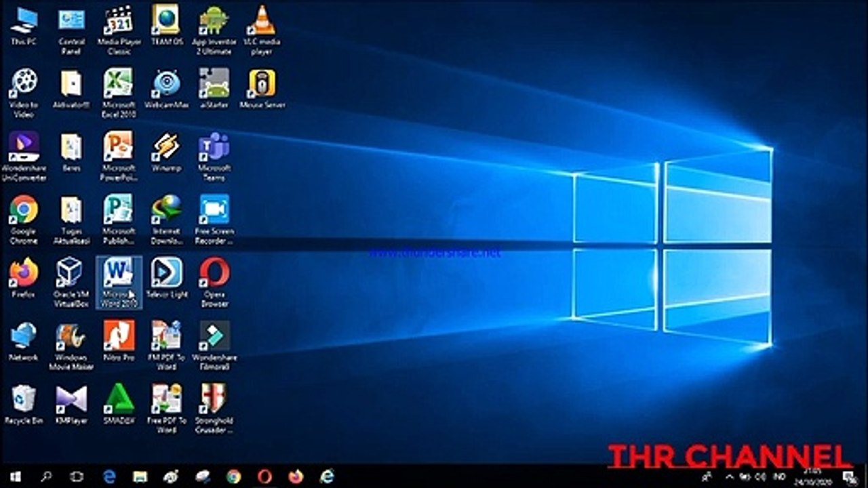The image size is (868, 488).
Task: Switch to Opera on the taskbar
Action: point(265,476)
